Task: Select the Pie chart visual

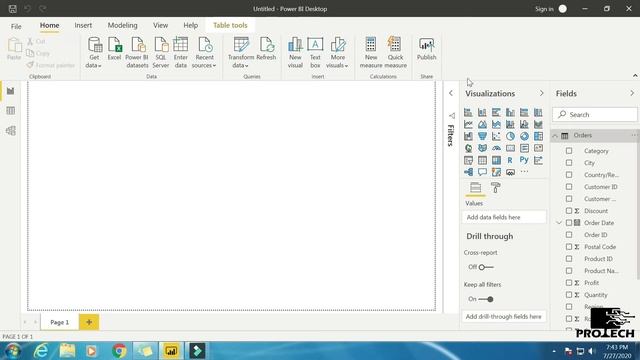Action: pyautogui.click(x=510, y=136)
